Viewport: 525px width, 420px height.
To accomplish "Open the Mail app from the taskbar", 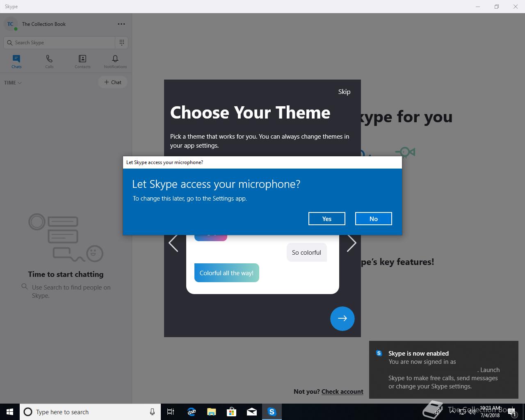I will pyautogui.click(x=251, y=412).
